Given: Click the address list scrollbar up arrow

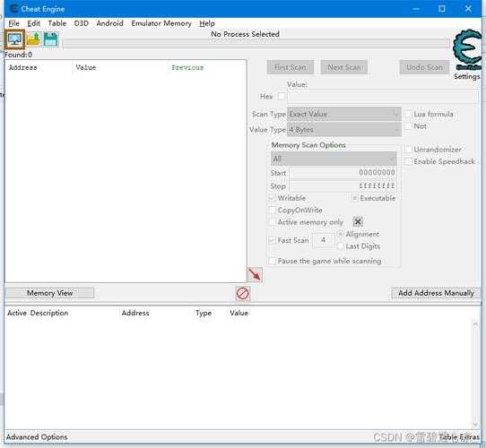Looking at the screenshot, I should 475,324.
